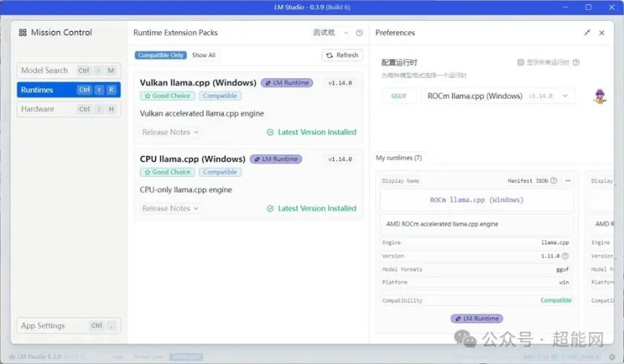The width and height of the screenshot is (624, 364).
Task: Switch to Model Search in sidebar
Action: click(68, 71)
